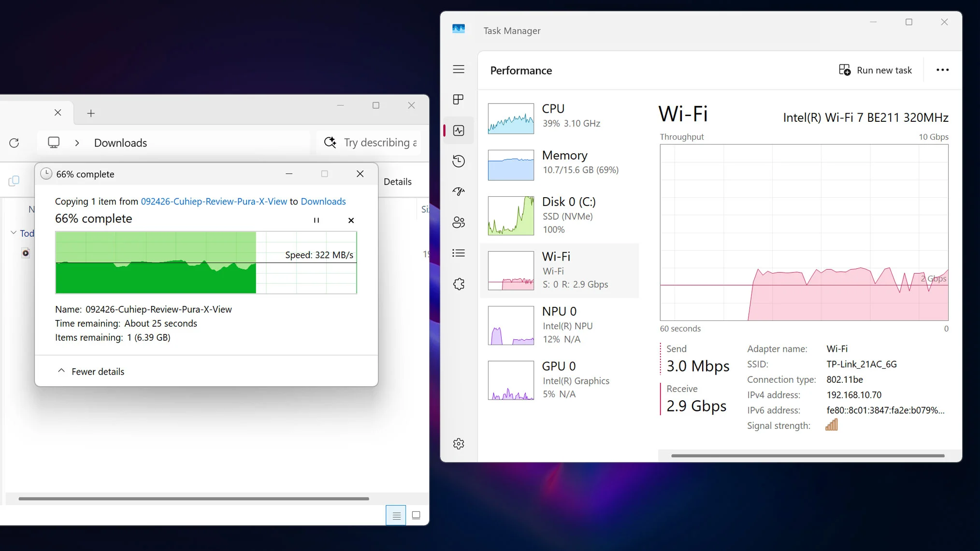Open Services puzzle icon in sidebar
980x551 pixels.
(459, 284)
